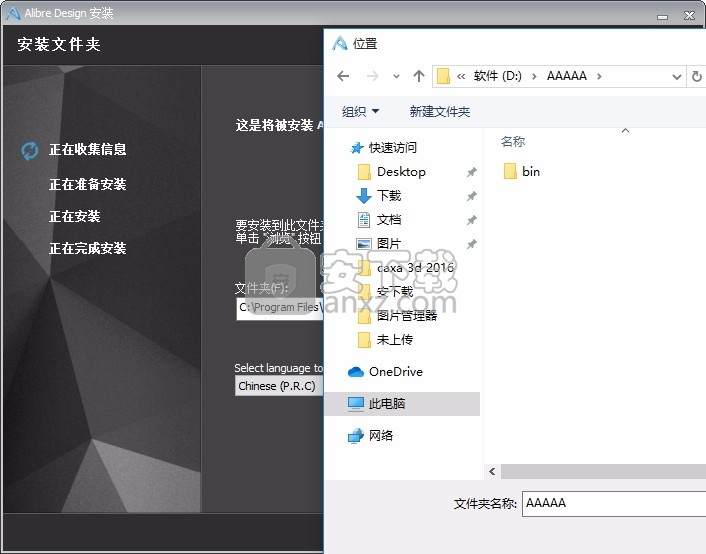This screenshot has height=554, width=706.
Task: Click the bin folder icon
Action: tap(510, 171)
